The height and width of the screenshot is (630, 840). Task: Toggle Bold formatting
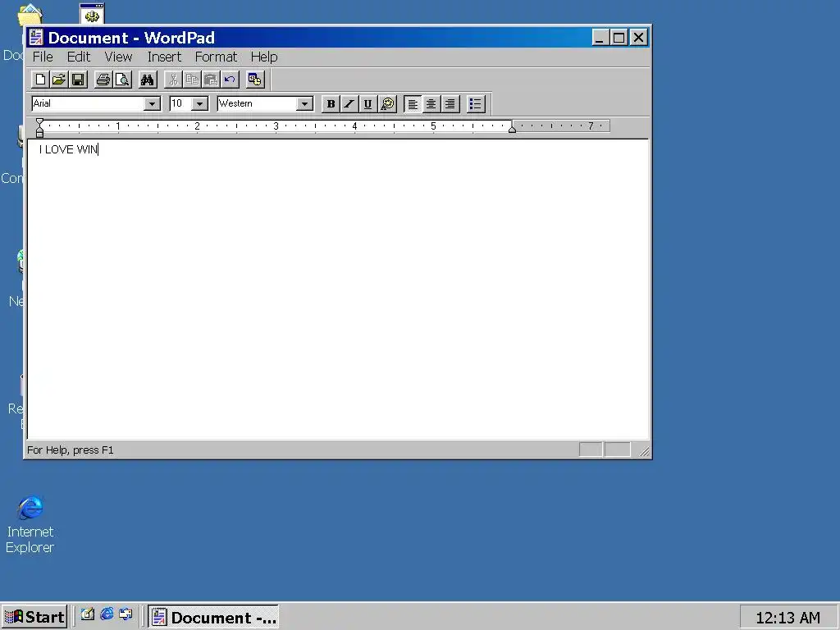click(x=331, y=104)
